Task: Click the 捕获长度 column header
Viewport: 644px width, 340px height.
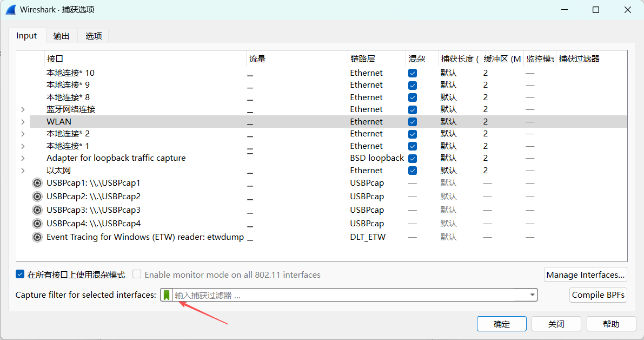Action: click(x=459, y=59)
